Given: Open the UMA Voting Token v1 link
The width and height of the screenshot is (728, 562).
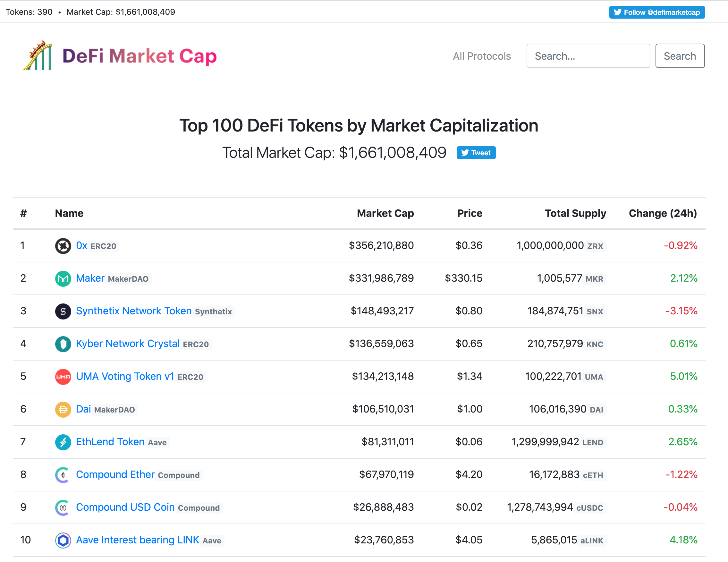Looking at the screenshot, I should point(125,376).
